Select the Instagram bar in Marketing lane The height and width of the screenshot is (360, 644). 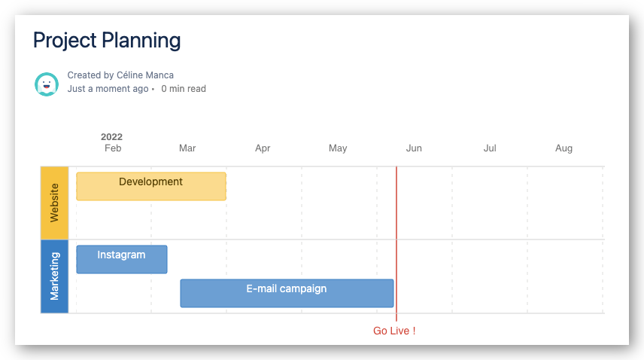(x=122, y=259)
